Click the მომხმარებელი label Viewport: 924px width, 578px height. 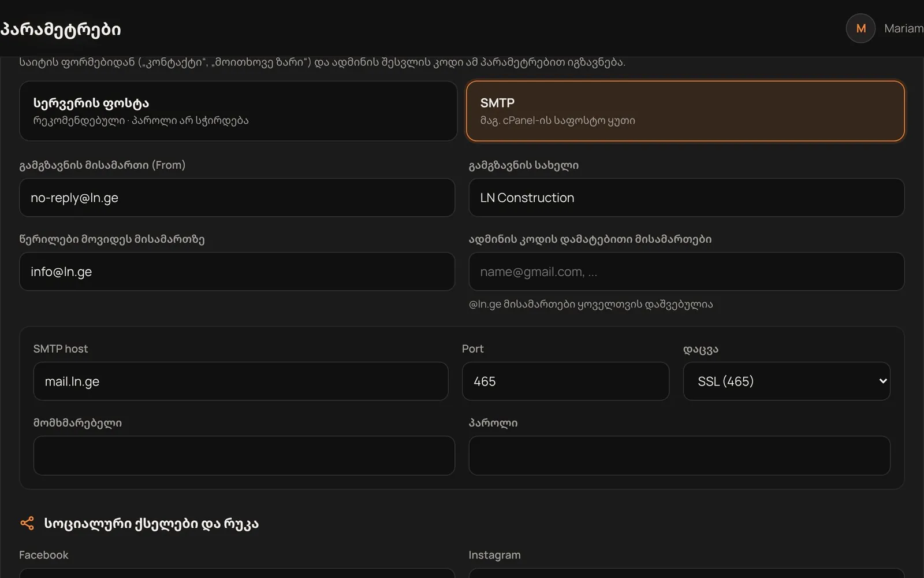(77, 423)
